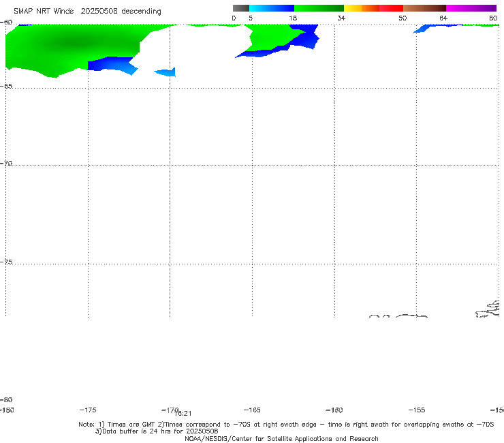Click the coastline outline at the map's lower right

pos(488,309)
